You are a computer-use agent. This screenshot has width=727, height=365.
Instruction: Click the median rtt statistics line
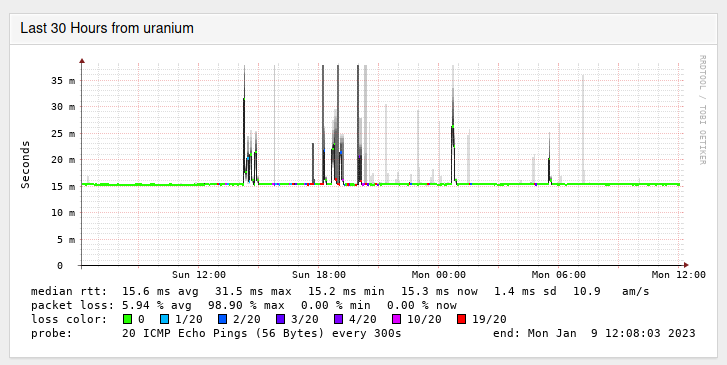pyautogui.click(x=340, y=291)
